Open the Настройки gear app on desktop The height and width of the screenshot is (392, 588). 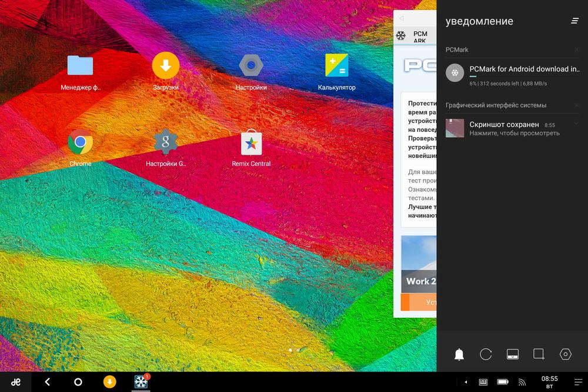251,65
